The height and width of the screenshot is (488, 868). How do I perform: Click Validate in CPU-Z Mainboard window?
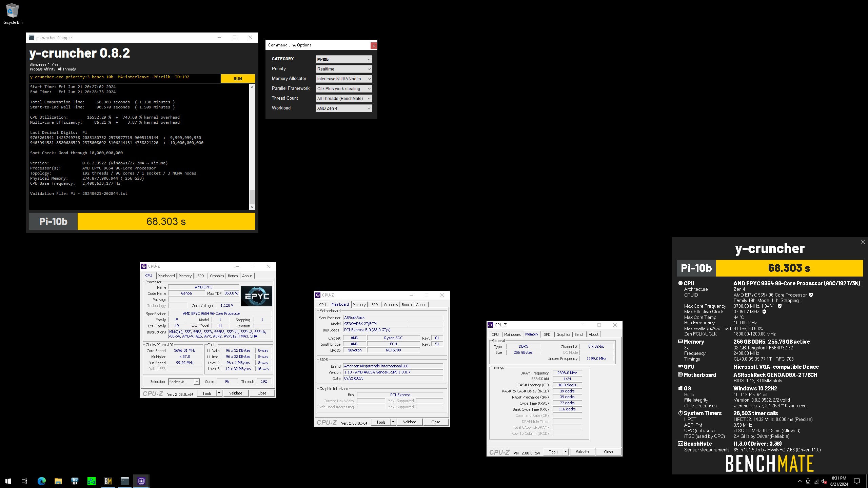coord(410,422)
